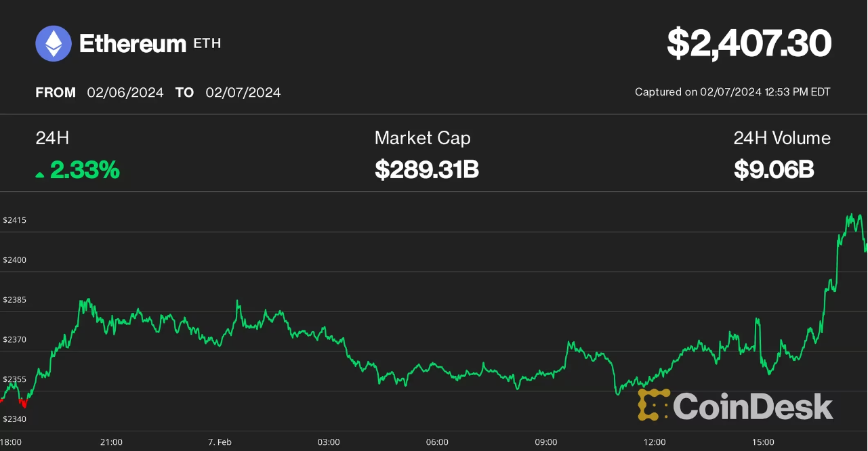Image resolution: width=868 pixels, height=451 pixels.
Task: Click the $2415 y-axis price label
Action: tap(14, 221)
